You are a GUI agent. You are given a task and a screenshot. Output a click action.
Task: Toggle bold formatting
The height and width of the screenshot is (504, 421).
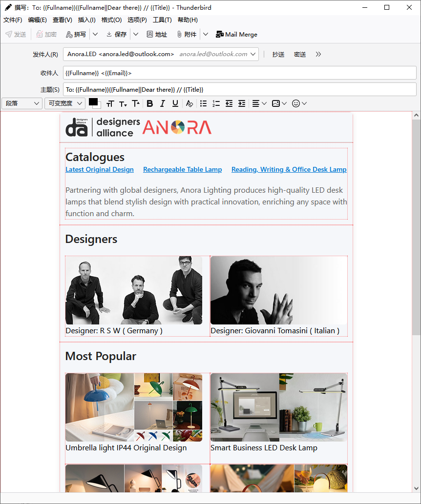[x=149, y=103]
